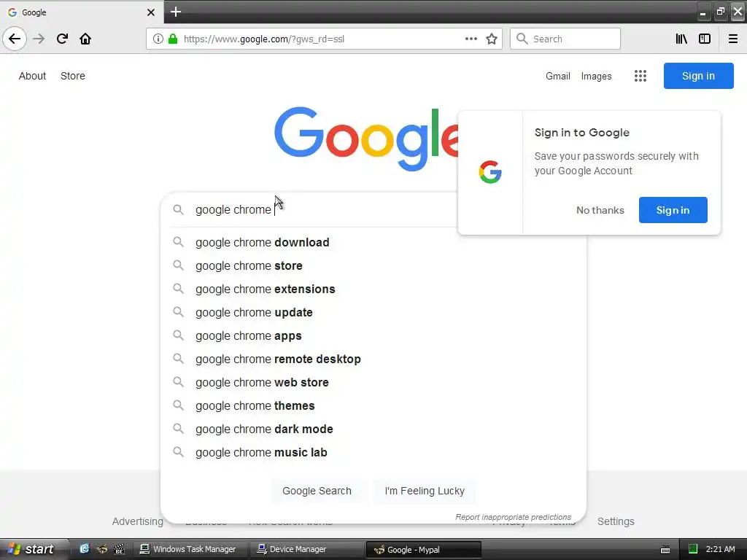Click Google - Mypal taskbar item

tap(424, 550)
